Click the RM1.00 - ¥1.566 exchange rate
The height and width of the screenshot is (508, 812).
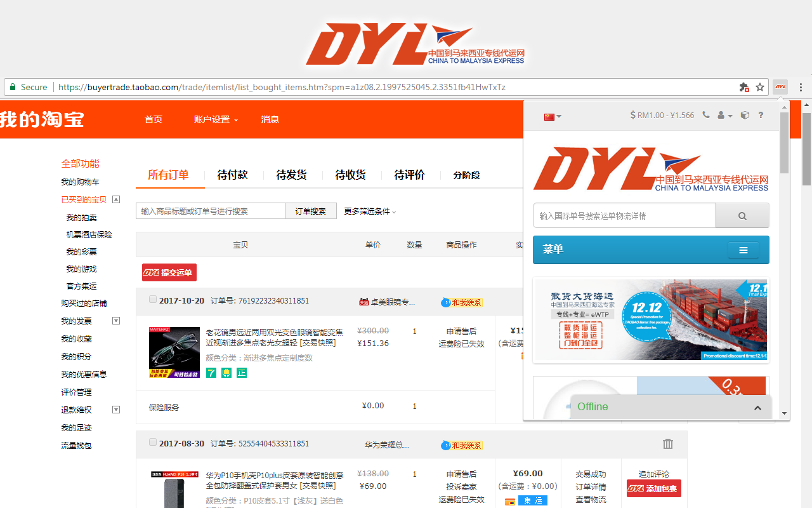662,116
